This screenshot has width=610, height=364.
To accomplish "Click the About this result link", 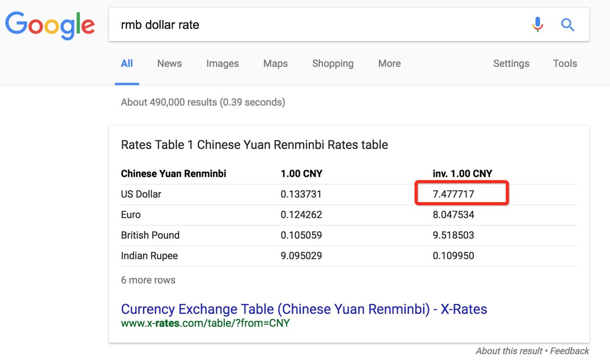I will [508, 351].
